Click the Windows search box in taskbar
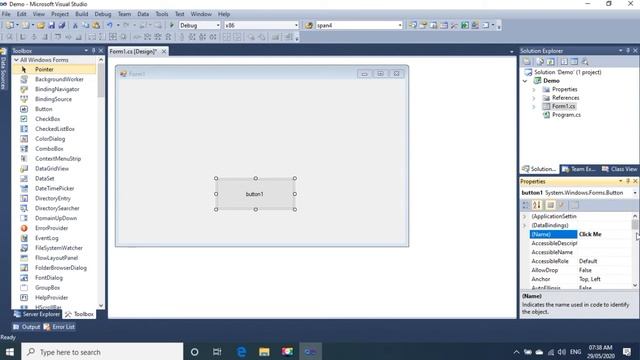 (x=102, y=352)
